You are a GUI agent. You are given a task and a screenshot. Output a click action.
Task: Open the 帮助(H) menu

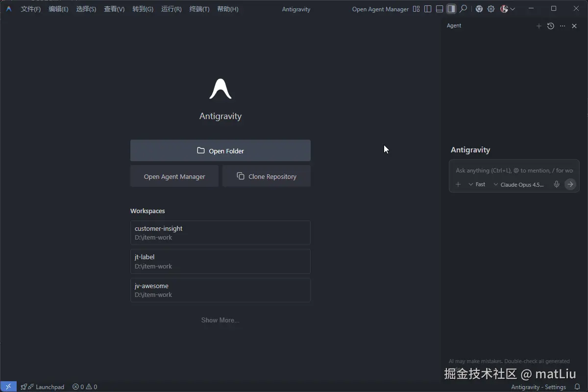[x=227, y=9]
